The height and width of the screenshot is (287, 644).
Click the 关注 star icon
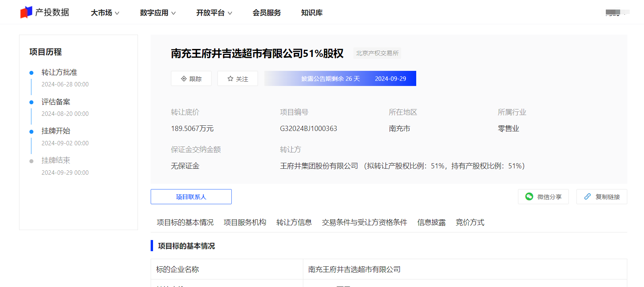click(x=230, y=79)
